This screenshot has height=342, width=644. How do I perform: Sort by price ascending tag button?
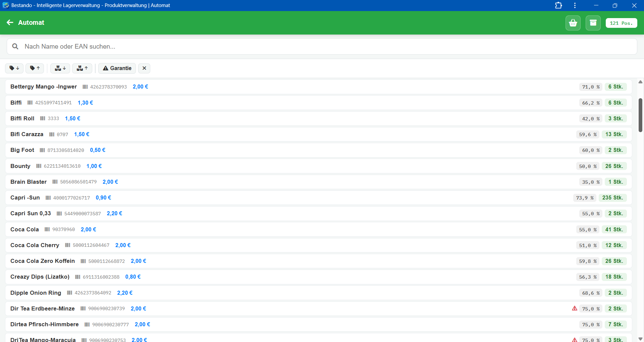pyautogui.click(x=35, y=68)
